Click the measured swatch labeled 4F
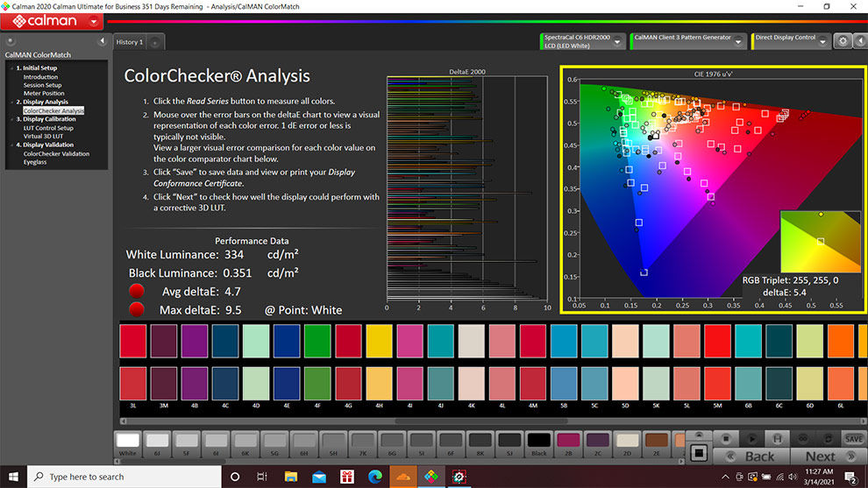The height and width of the screenshot is (488, 868). 317,384
